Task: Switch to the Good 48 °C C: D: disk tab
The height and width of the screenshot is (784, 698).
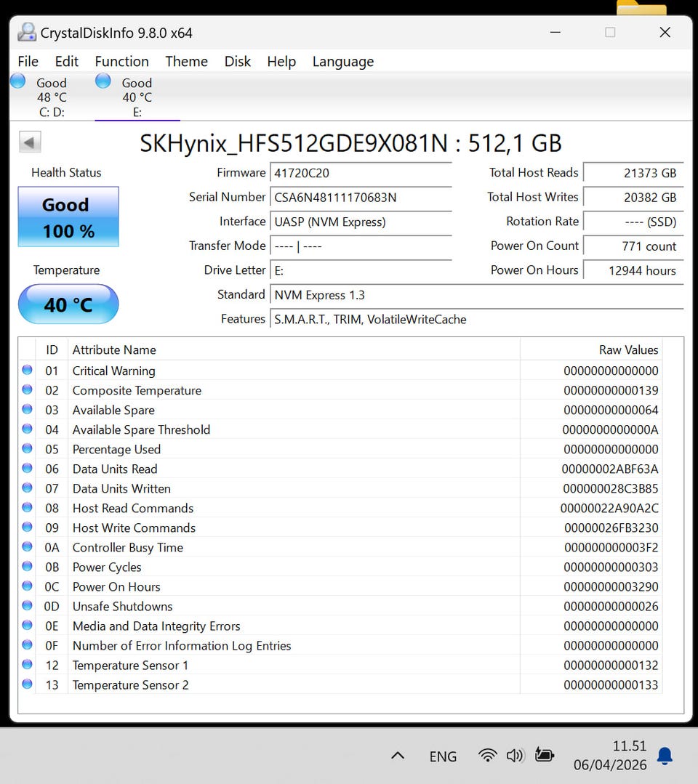Action: pyautogui.click(x=52, y=97)
